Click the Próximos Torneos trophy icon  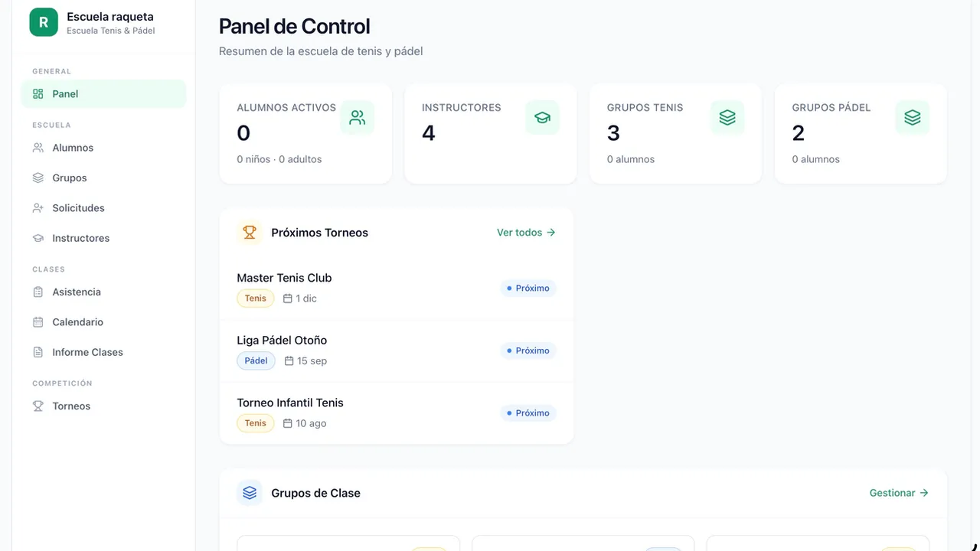click(x=250, y=233)
